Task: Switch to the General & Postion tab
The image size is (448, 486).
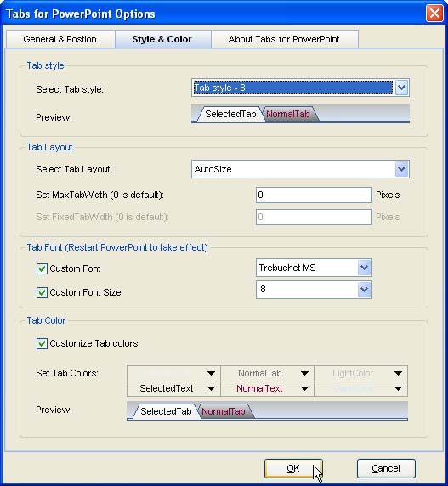Action: [60, 39]
